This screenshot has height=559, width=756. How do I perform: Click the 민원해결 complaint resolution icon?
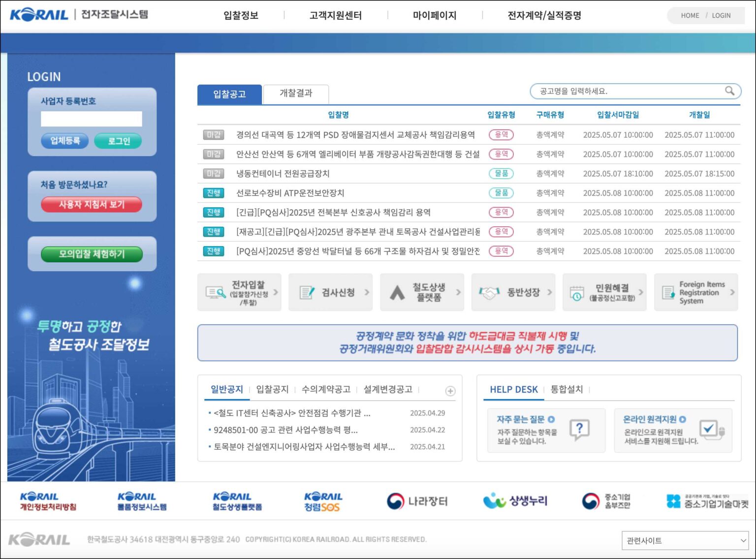click(x=604, y=292)
